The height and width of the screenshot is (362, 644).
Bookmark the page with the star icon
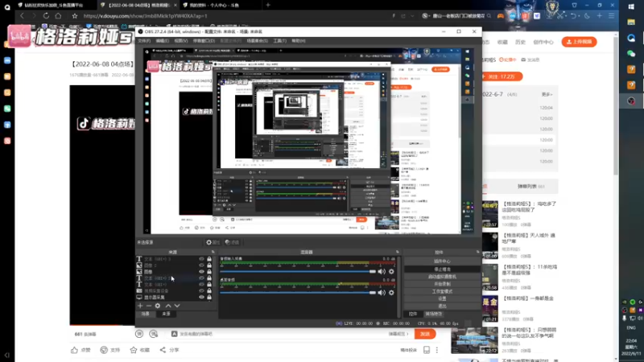point(74,16)
